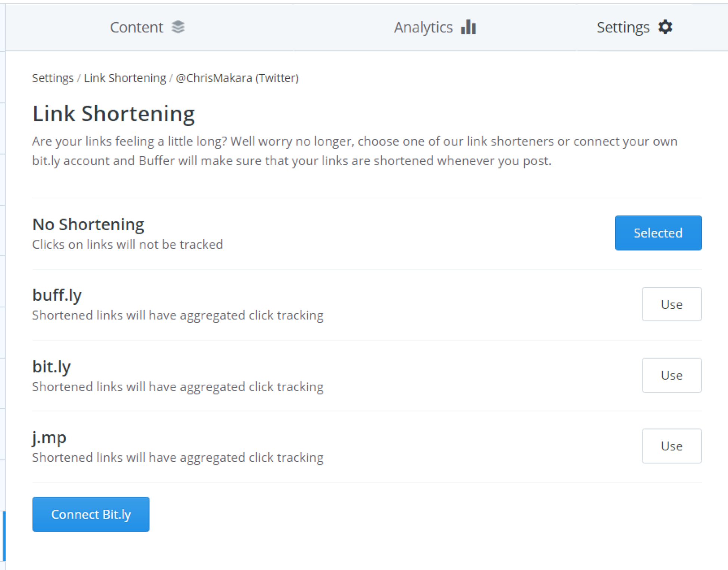
Task: Click the j.mp option title
Action: pyautogui.click(x=49, y=437)
